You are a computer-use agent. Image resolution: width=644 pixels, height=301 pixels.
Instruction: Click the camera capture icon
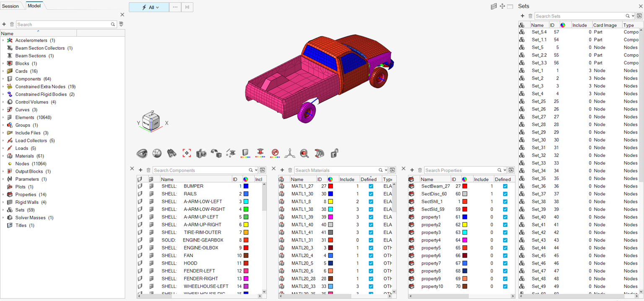tap(201, 153)
